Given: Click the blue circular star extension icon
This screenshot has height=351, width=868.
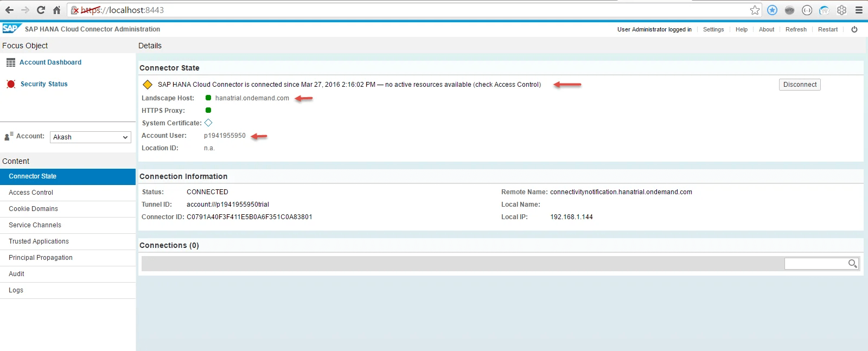Looking at the screenshot, I should [772, 10].
